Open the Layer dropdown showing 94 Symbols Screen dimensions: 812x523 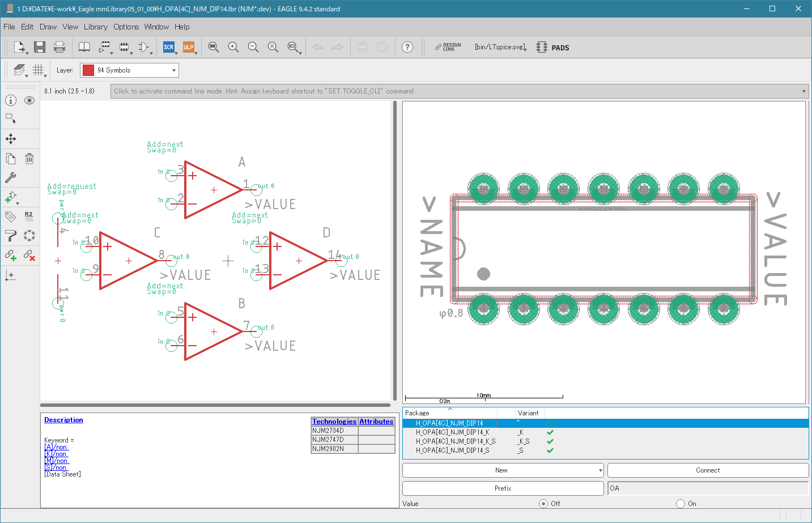(x=129, y=70)
